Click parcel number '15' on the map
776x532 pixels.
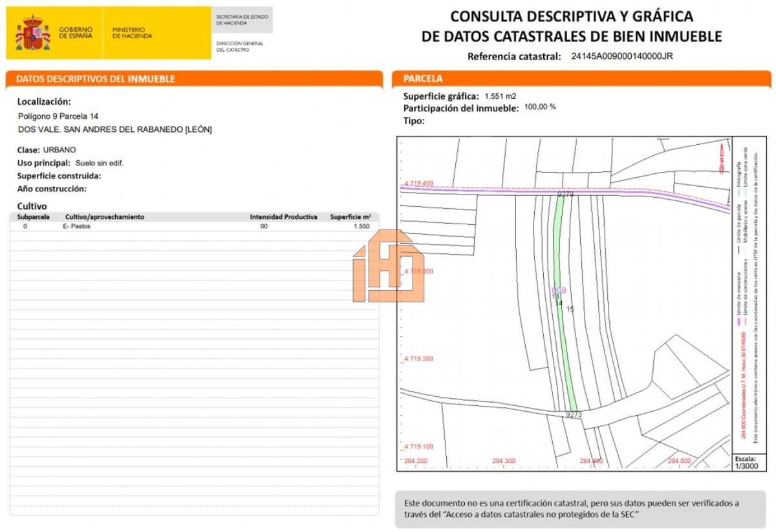(570, 309)
